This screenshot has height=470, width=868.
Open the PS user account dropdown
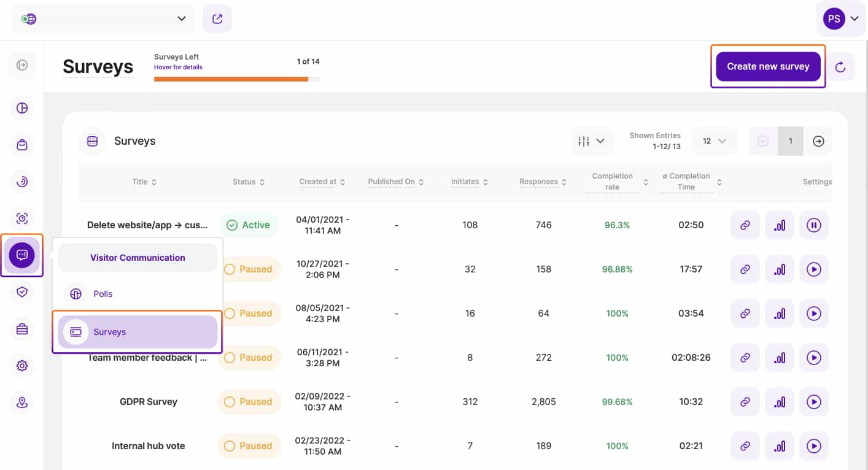coord(840,19)
